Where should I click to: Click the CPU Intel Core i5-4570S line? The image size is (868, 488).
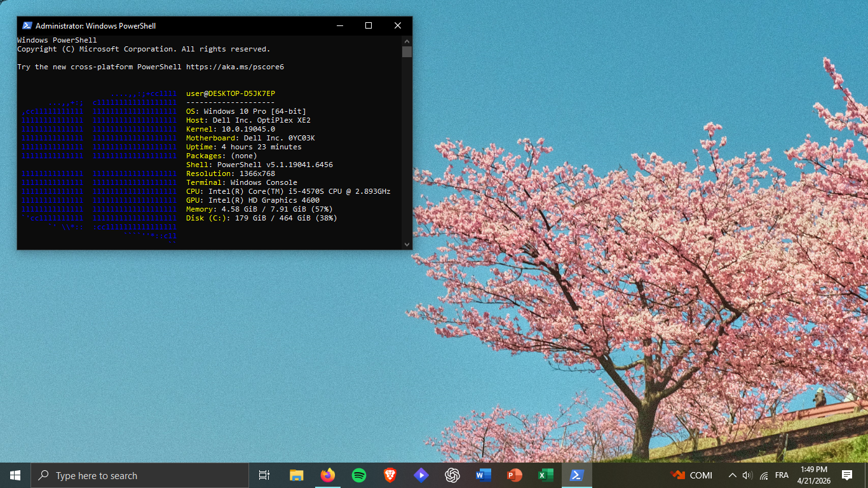288,191
